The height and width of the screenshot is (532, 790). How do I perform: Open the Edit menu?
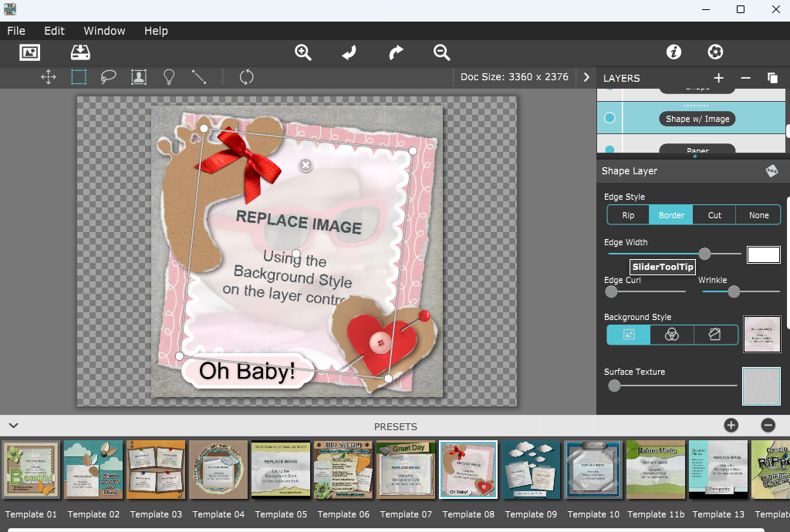point(55,31)
